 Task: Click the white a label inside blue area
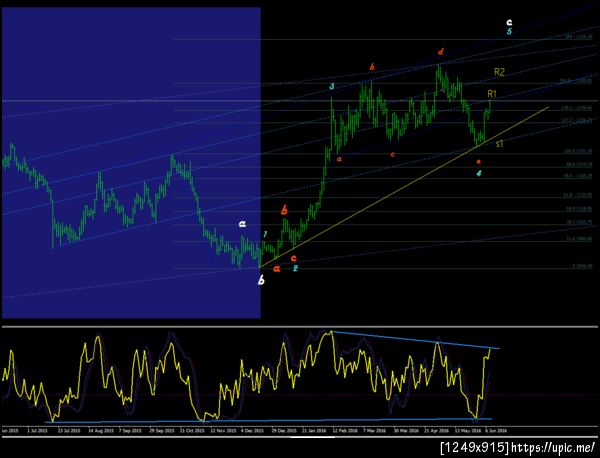click(x=242, y=223)
